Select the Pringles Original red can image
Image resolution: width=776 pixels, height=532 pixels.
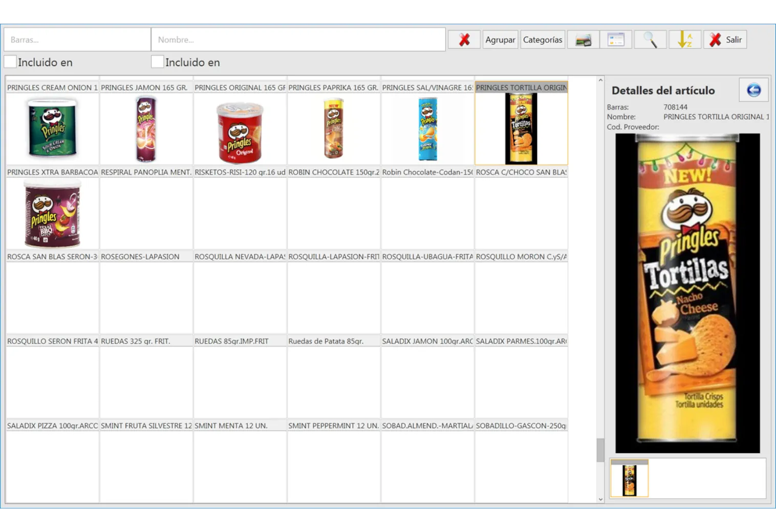click(x=240, y=131)
